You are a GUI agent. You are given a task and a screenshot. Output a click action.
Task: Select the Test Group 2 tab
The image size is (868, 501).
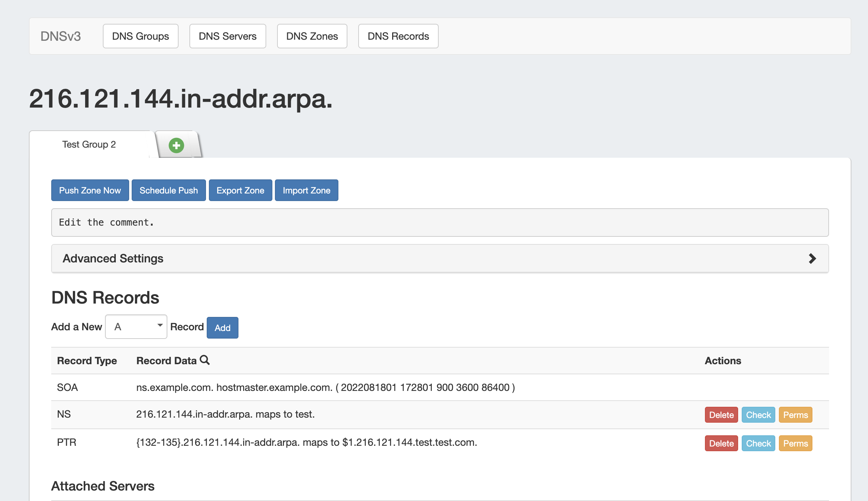click(x=89, y=144)
